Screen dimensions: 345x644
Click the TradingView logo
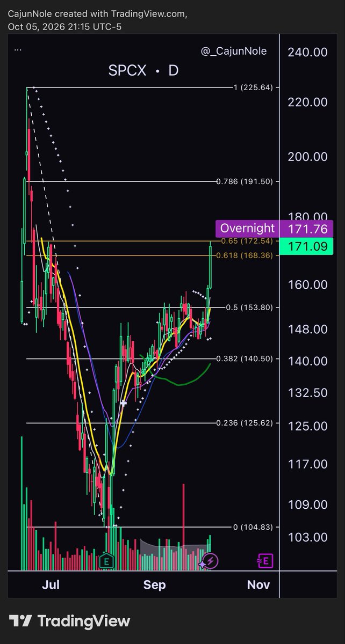coord(69,621)
